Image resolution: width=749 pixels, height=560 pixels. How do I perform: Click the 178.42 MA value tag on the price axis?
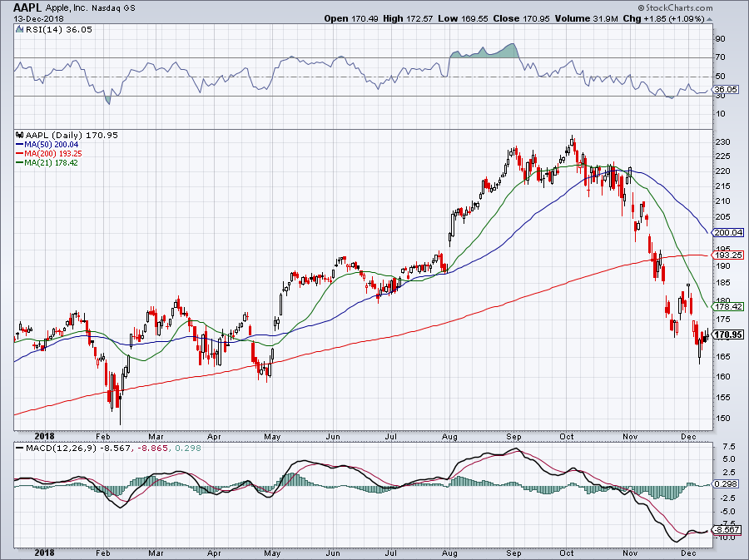(728, 306)
